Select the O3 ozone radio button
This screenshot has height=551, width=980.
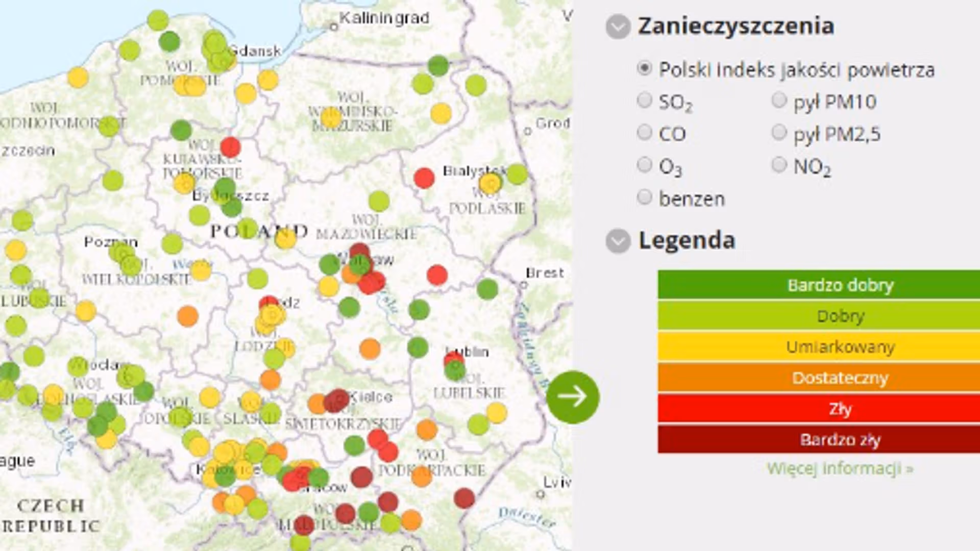point(645,165)
